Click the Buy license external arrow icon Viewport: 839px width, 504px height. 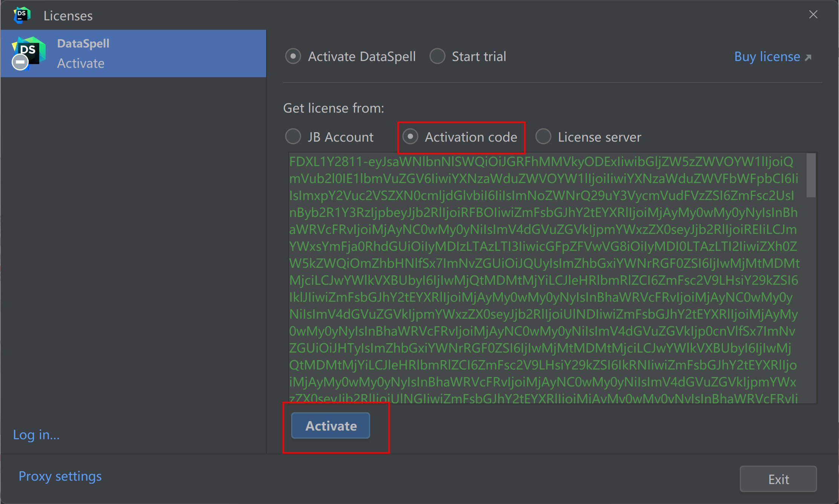pos(808,58)
